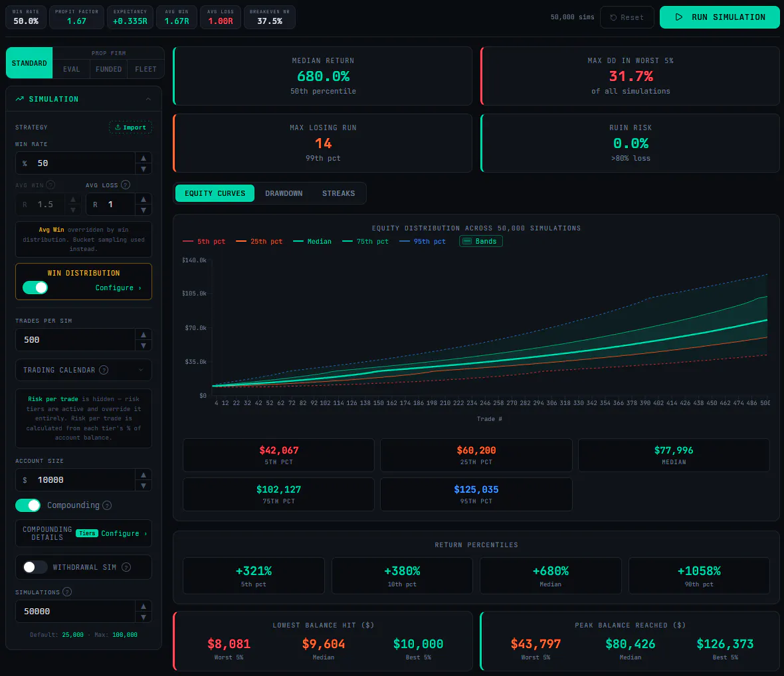Open Win Distribution Configure link
The image size is (784, 676).
(118, 288)
